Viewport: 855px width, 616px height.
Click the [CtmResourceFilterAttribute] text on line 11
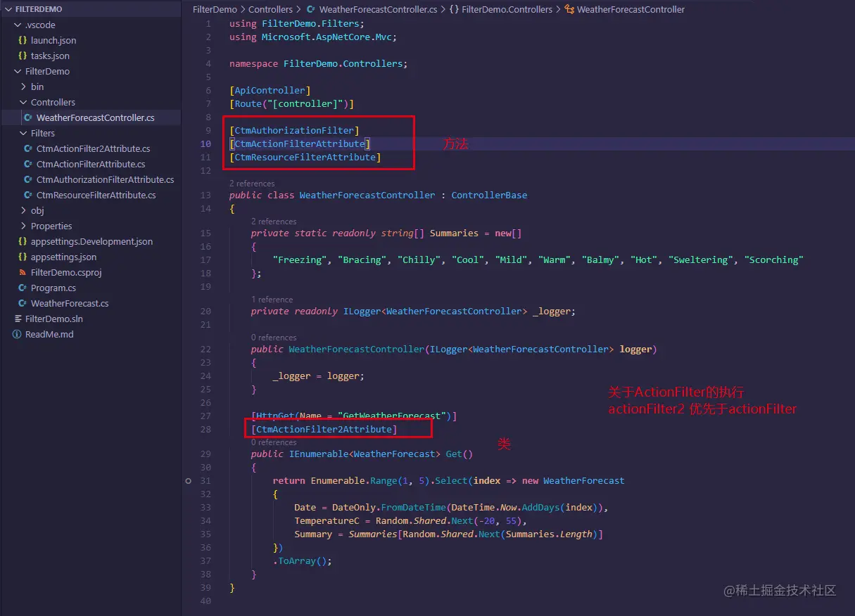coord(305,158)
